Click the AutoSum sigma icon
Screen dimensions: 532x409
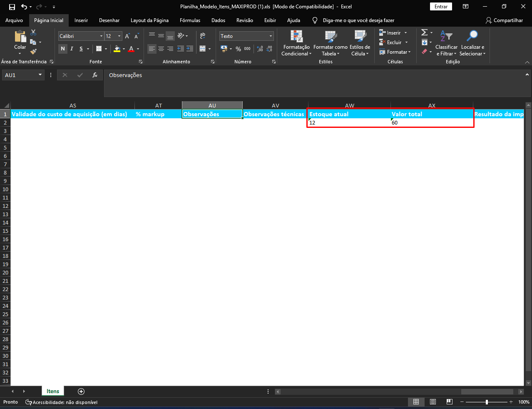coord(424,32)
